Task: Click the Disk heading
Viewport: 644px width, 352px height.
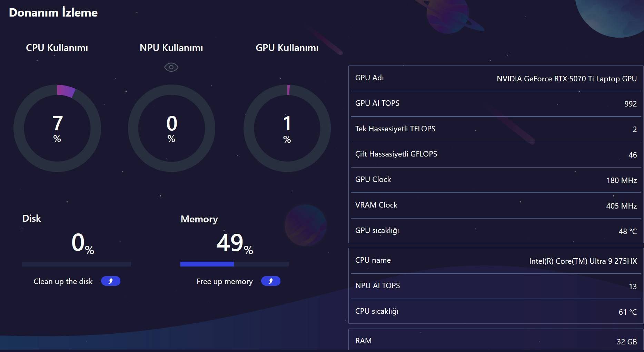Action: pos(31,218)
